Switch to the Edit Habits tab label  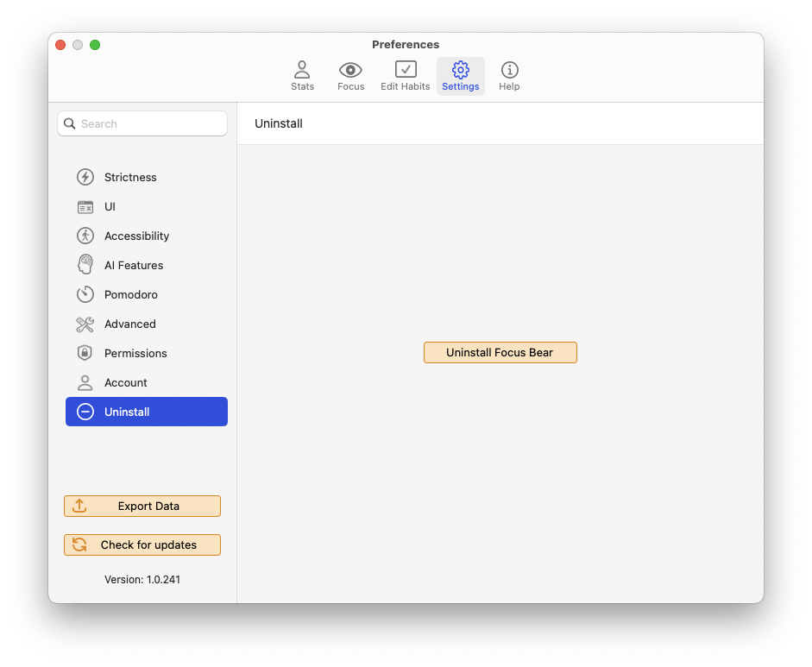[x=406, y=86]
